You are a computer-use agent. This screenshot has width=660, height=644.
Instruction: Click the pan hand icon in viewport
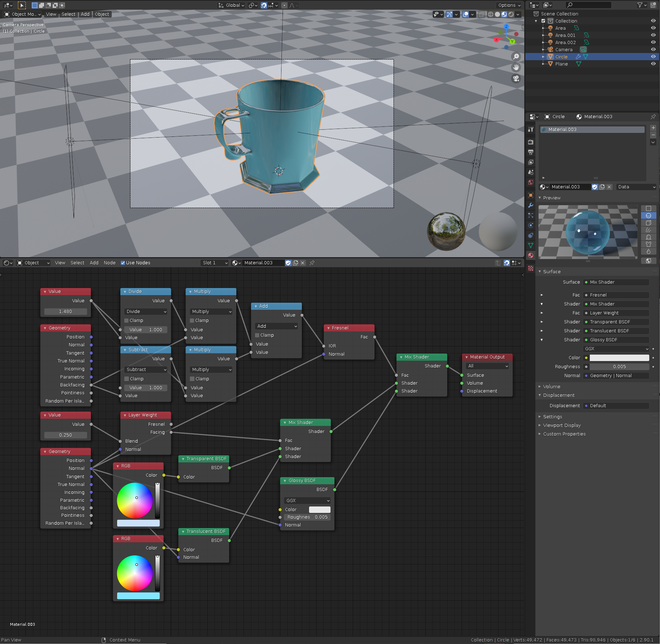pyautogui.click(x=516, y=67)
